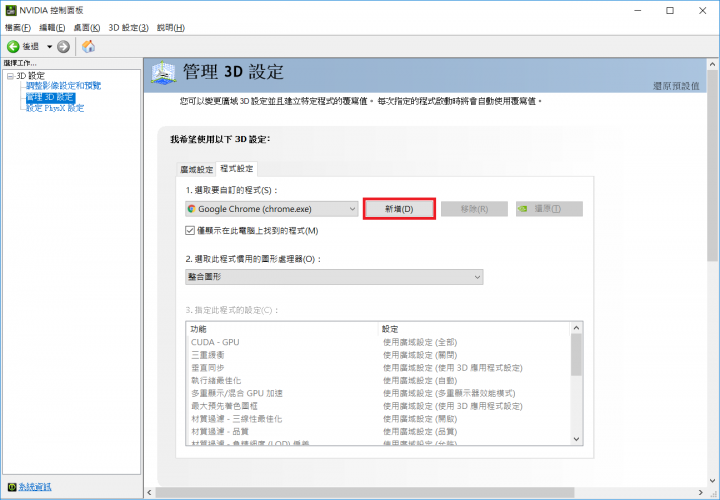720x500 pixels.
Task: Select the 垂直同步 row
Action: pyautogui.click(x=378, y=368)
